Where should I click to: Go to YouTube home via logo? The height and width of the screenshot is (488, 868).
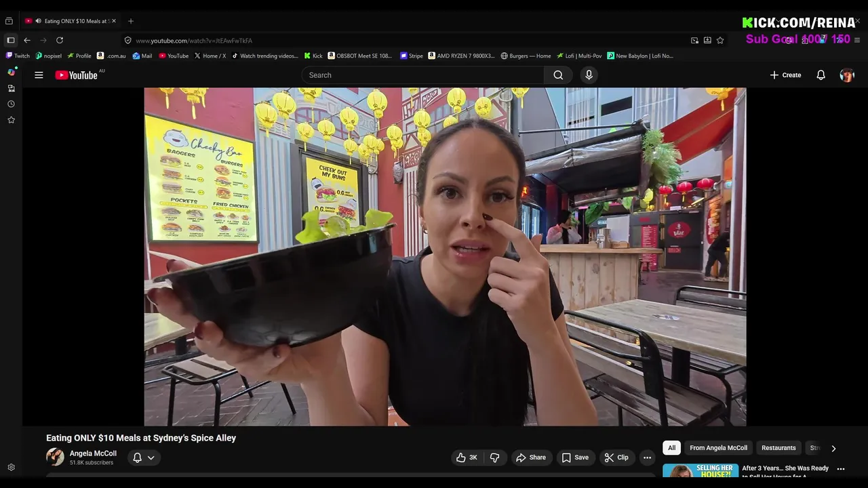pos(77,75)
